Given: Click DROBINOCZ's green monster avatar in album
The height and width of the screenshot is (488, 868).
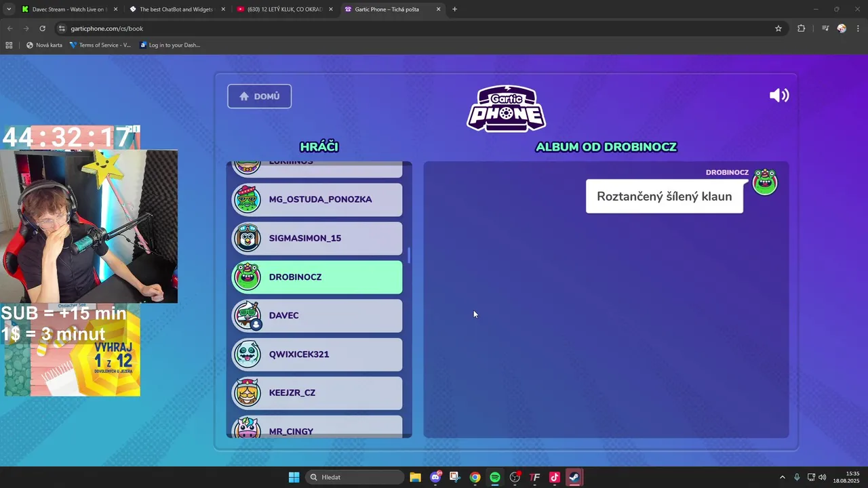Looking at the screenshot, I should [x=765, y=182].
